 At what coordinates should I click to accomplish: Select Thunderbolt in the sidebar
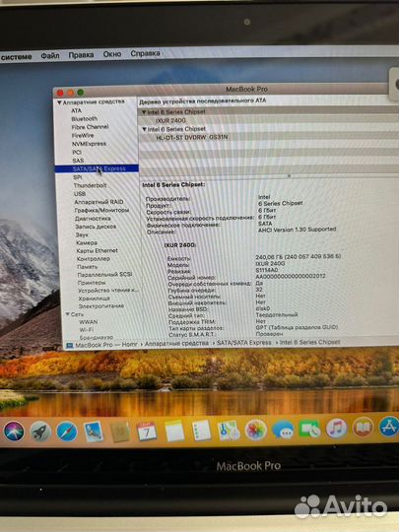click(x=90, y=185)
